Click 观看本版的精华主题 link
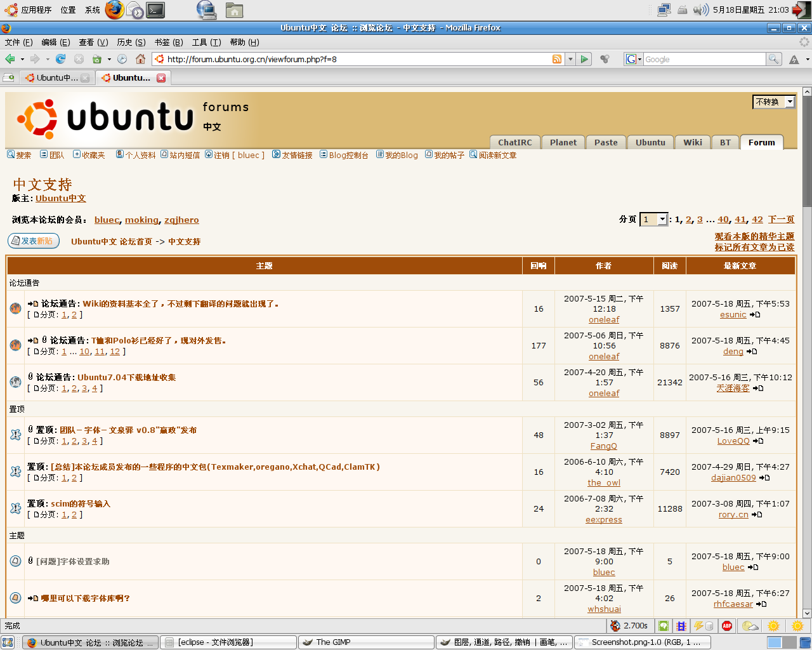This screenshot has width=812, height=650. [x=754, y=236]
